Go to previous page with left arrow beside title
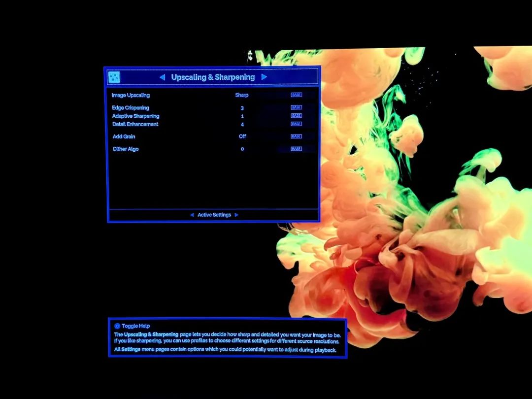 (162, 77)
